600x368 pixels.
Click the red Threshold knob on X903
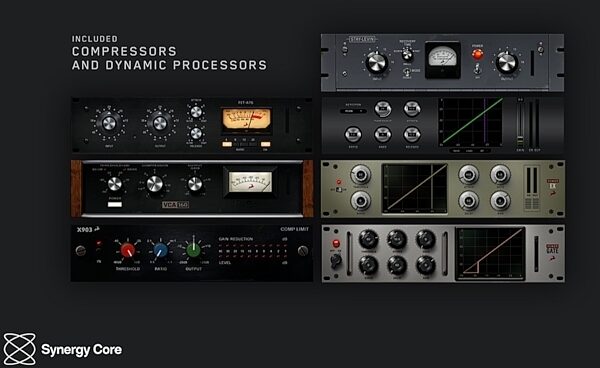click(128, 251)
